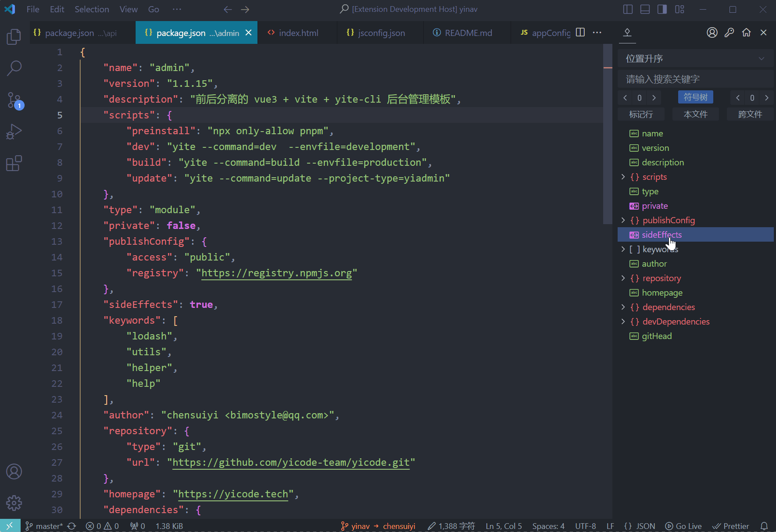Click the home icon in side panel

pos(746,32)
